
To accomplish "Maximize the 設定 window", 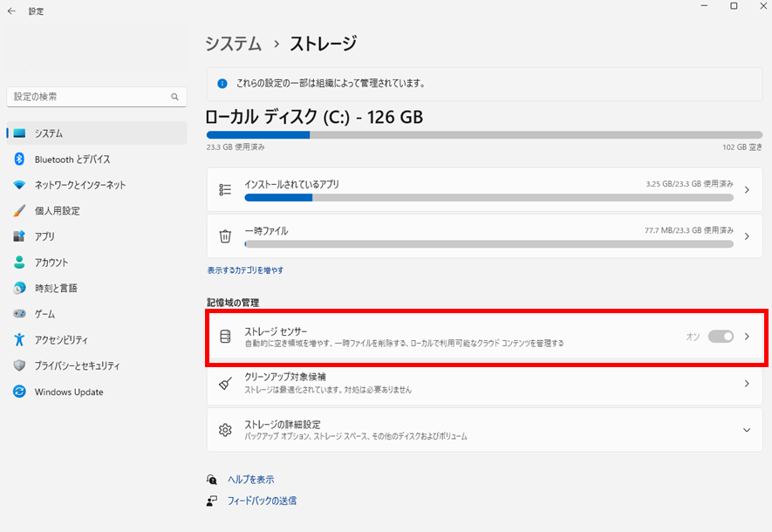I will [x=734, y=6].
